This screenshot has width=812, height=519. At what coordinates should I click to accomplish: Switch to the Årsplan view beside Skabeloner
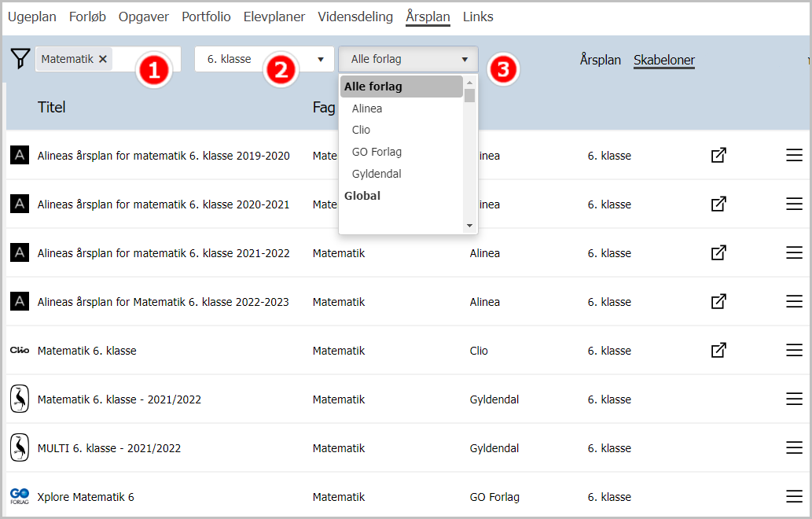click(601, 60)
